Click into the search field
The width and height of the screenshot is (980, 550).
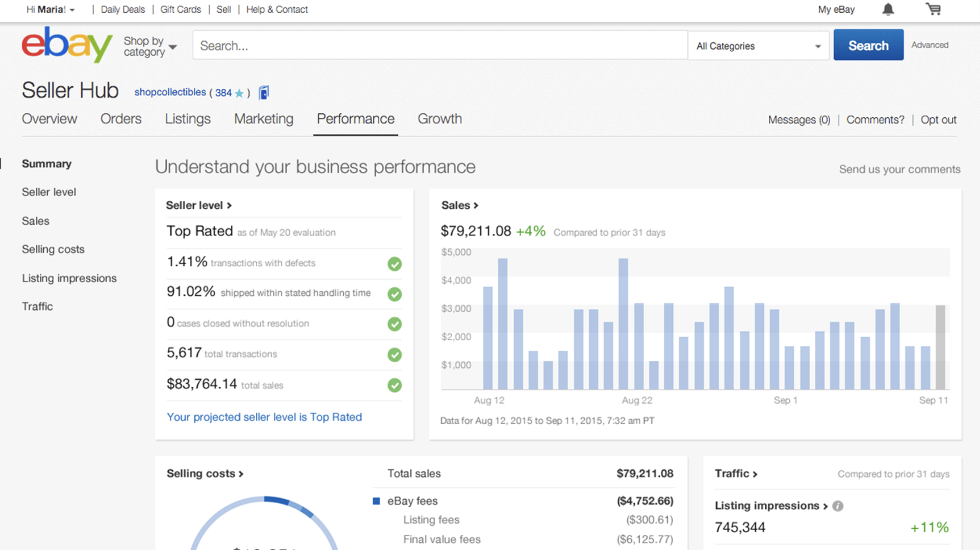440,45
